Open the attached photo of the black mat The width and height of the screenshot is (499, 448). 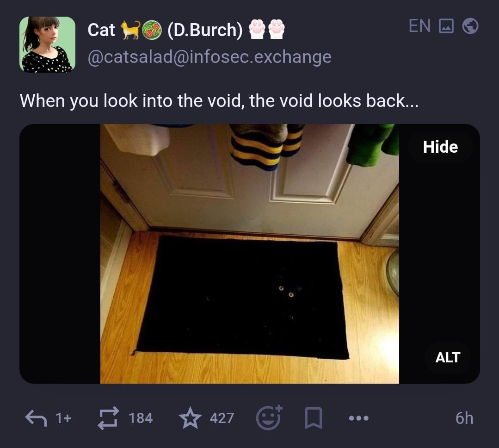pyautogui.click(x=250, y=254)
